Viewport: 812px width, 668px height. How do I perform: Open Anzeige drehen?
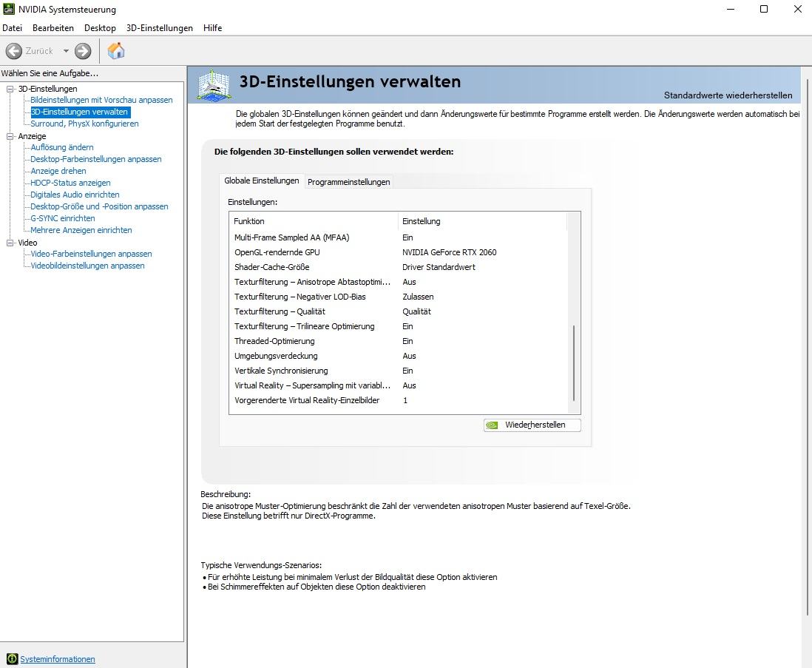(58, 171)
